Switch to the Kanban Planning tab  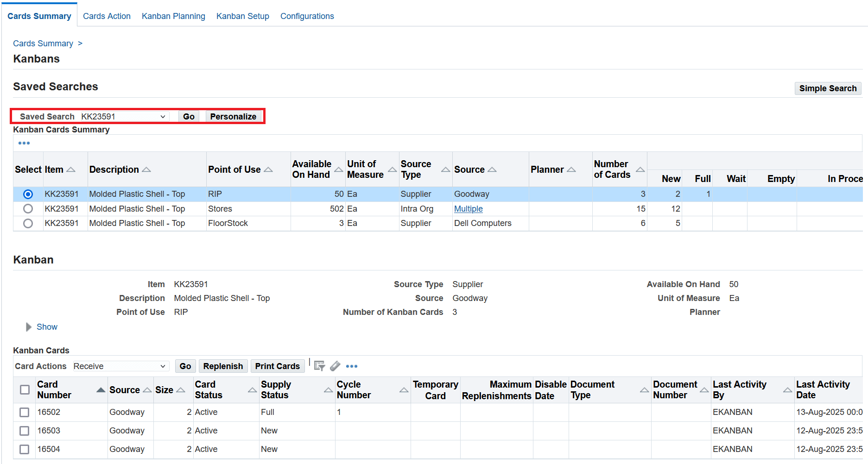click(x=173, y=16)
